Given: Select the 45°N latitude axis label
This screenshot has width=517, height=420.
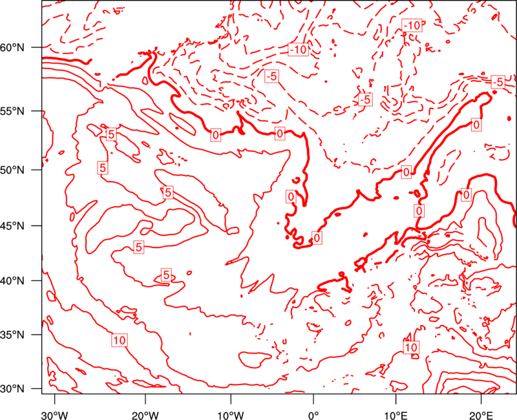Looking at the screenshot, I should (12, 226).
